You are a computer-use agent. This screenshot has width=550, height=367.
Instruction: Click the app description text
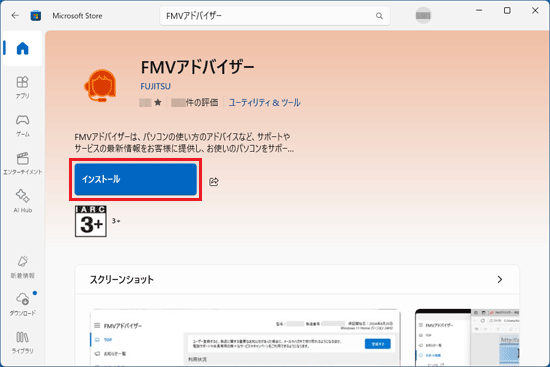click(184, 142)
